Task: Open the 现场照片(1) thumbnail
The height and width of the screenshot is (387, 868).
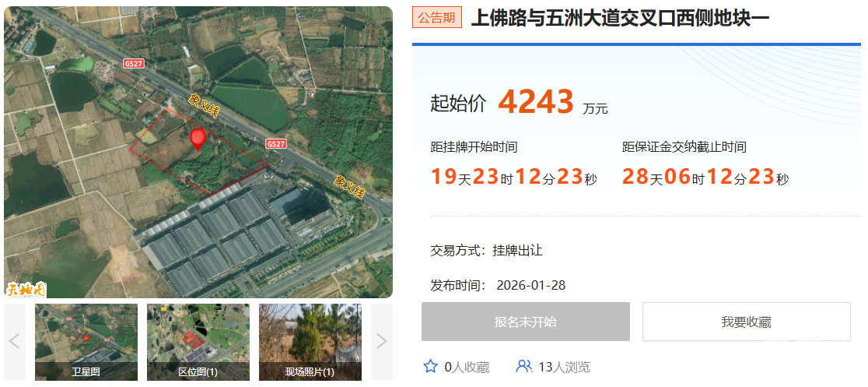Action: tap(310, 342)
